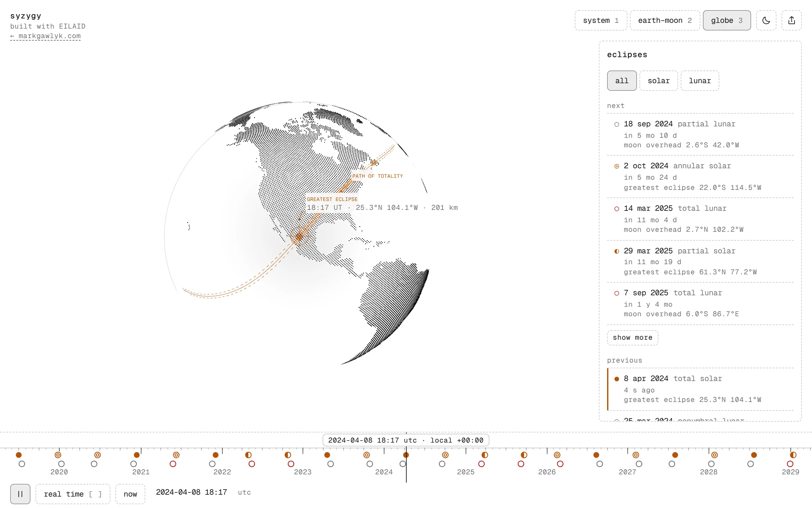Select the total solar marker just left of 2021
812x508 pixels.
137,455
